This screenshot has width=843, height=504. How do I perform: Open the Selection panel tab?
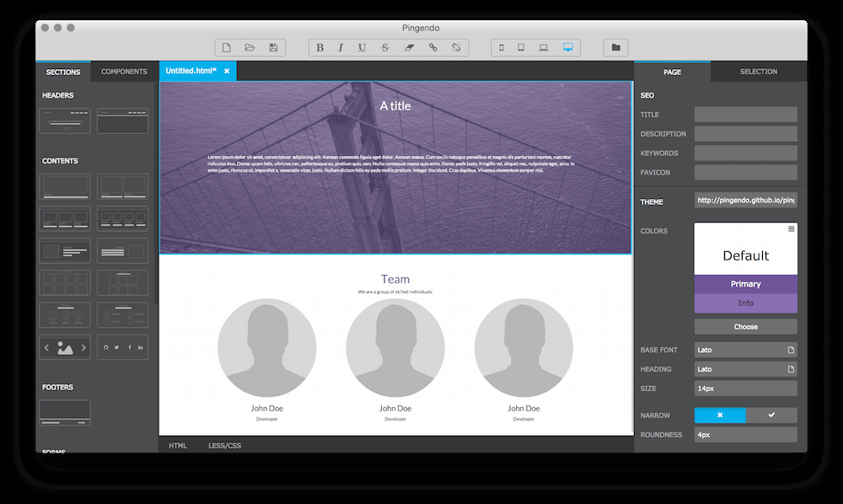pyautogui.click(x=758, y=72)
